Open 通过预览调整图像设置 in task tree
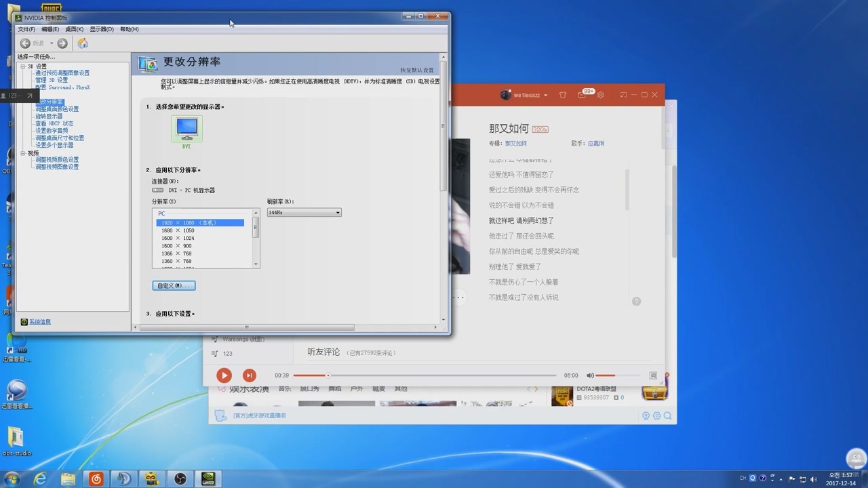This screenshot has height=488, width=868. [x=62, y=73]
